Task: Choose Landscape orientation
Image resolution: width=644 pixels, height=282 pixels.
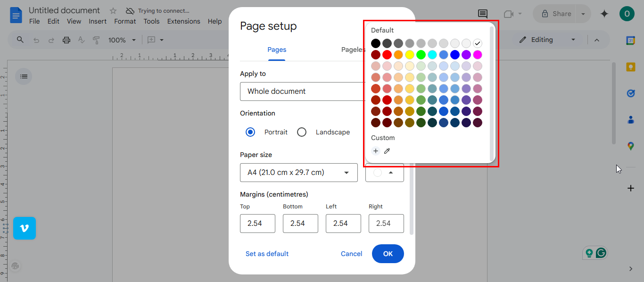Action: 302,132
